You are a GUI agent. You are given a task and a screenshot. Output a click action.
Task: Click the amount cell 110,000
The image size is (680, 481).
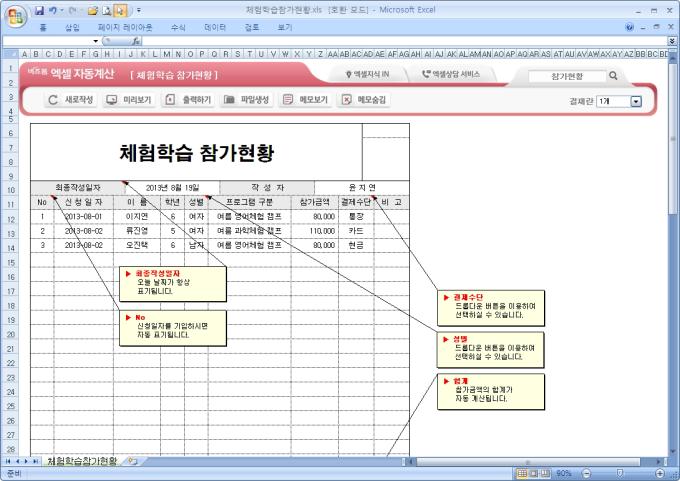coord(315,231)
